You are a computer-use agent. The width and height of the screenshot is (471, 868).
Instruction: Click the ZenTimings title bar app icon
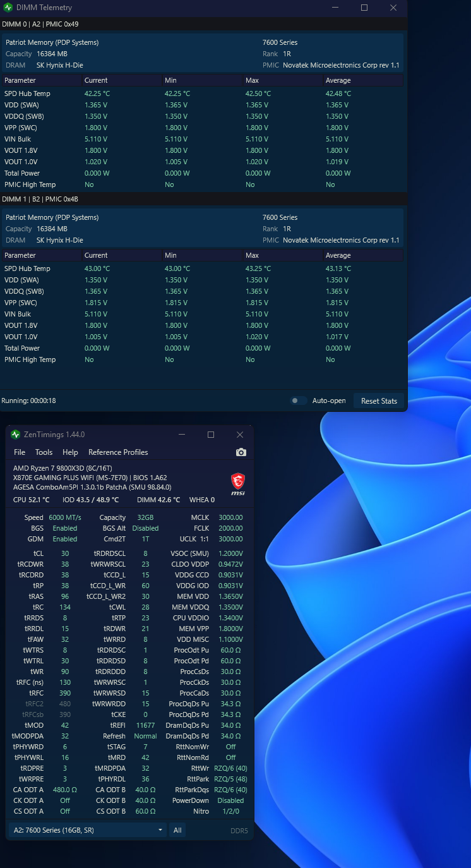tap(16, 435)
